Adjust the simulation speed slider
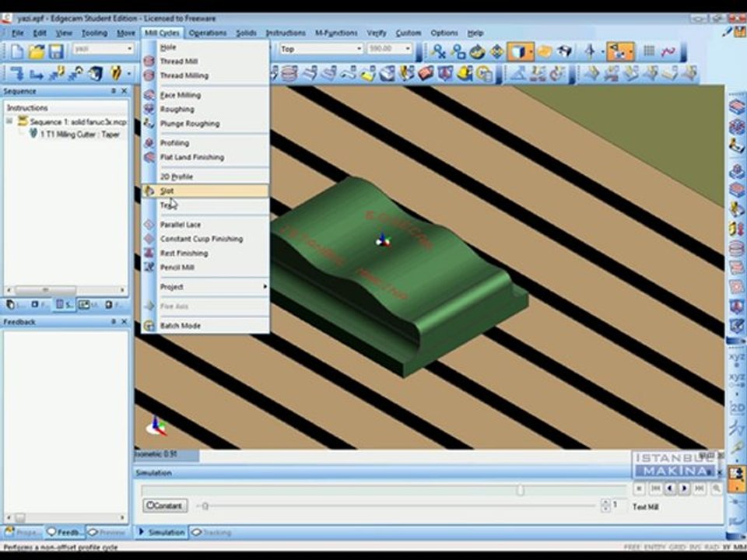 [x=205, y=506]
